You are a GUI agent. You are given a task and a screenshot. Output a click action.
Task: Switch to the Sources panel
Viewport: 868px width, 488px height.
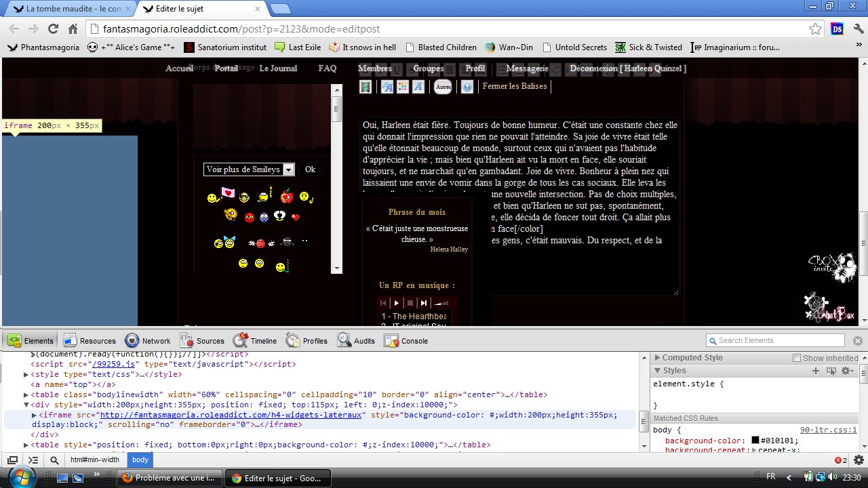(203, 341)
